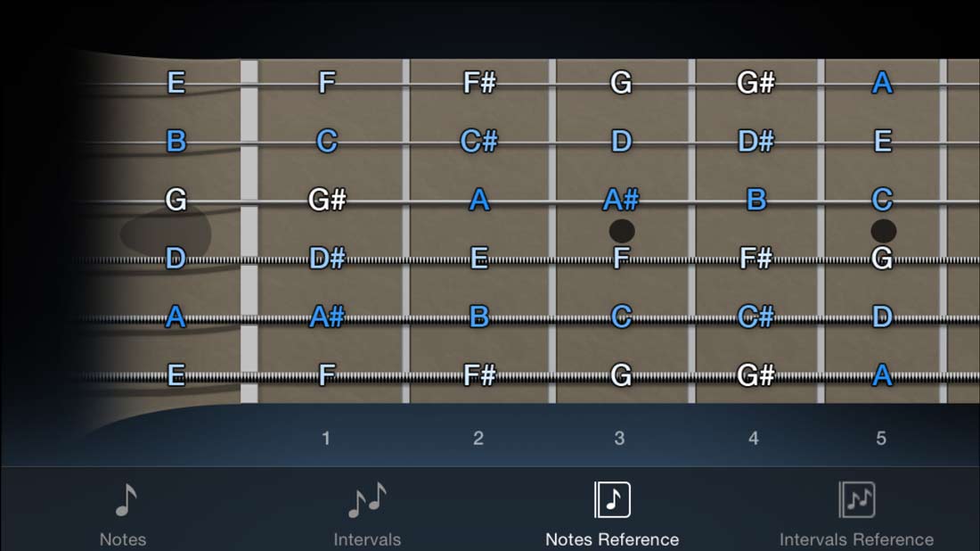Tap the double music note Intervals icon
Image resolution: width=980 pixels, height=551 pixels.
(367, 499)
